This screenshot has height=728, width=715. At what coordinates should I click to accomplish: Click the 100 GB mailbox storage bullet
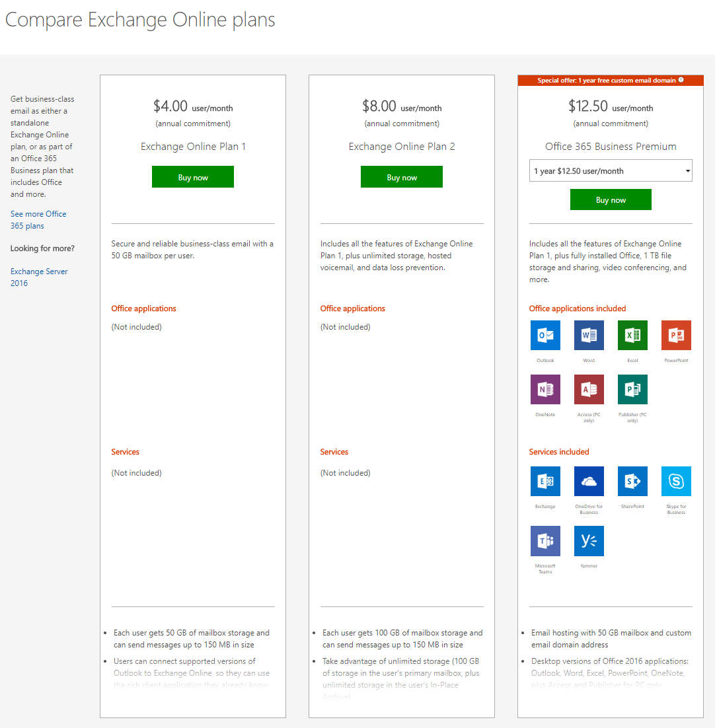click(x=402, y=639)
